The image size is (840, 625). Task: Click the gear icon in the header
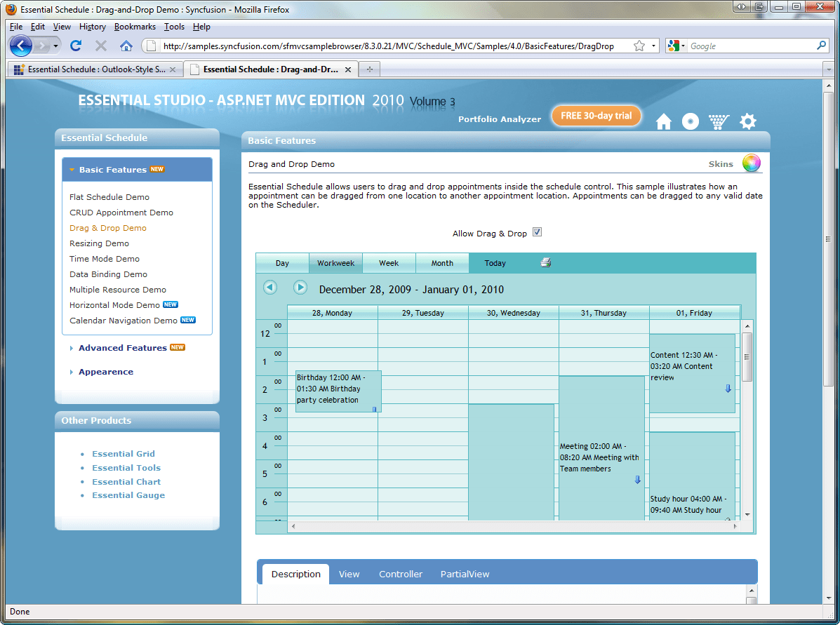(x=747, y=121)
